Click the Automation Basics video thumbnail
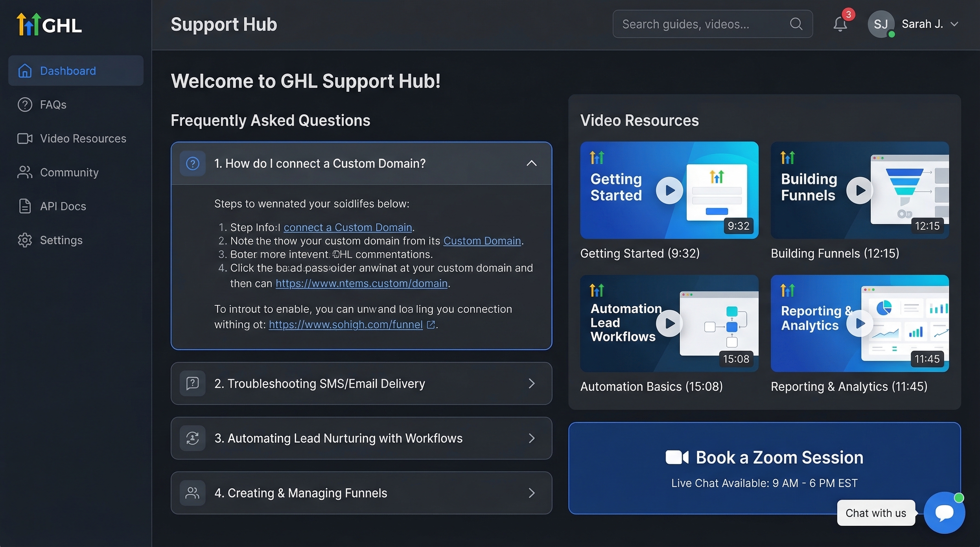The image size is (980, 547). [669, 324]
